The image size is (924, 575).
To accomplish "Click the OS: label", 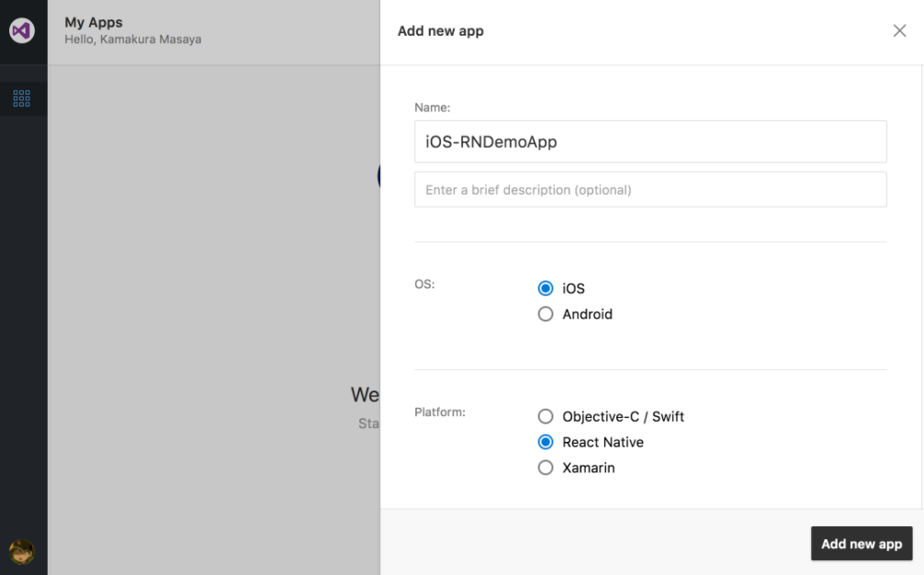I will click(424, 284).
